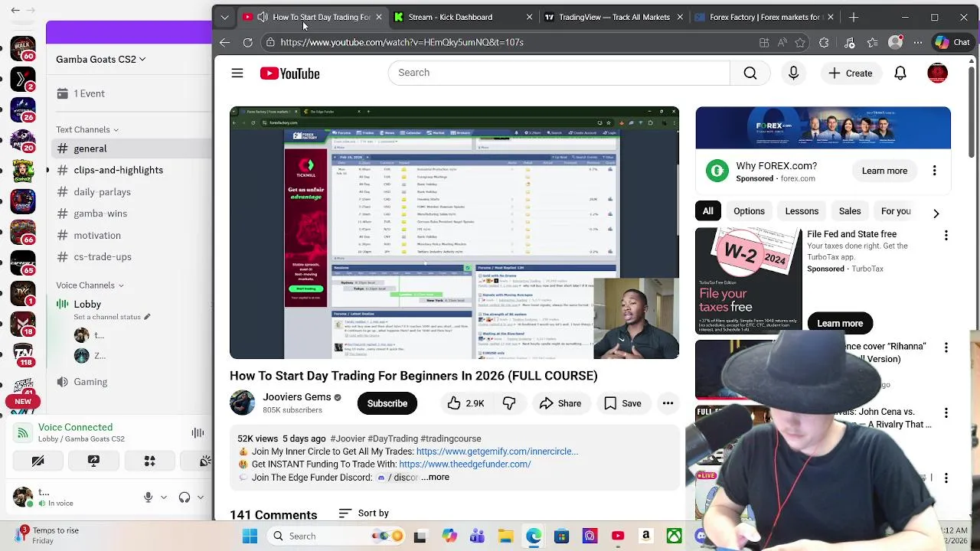Screen dimensions: 980x551
Task: Open the general text channel
Action: pos(130,148)
